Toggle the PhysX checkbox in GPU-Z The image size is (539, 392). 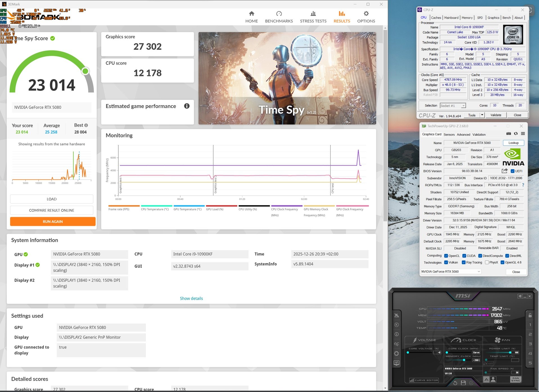[487, 262]
